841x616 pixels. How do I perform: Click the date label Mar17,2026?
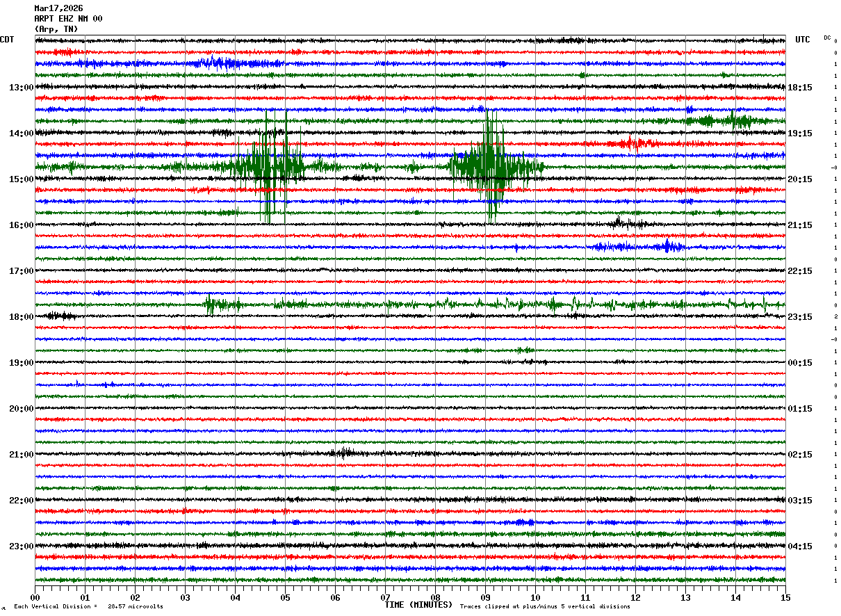[x=58, y=8]
